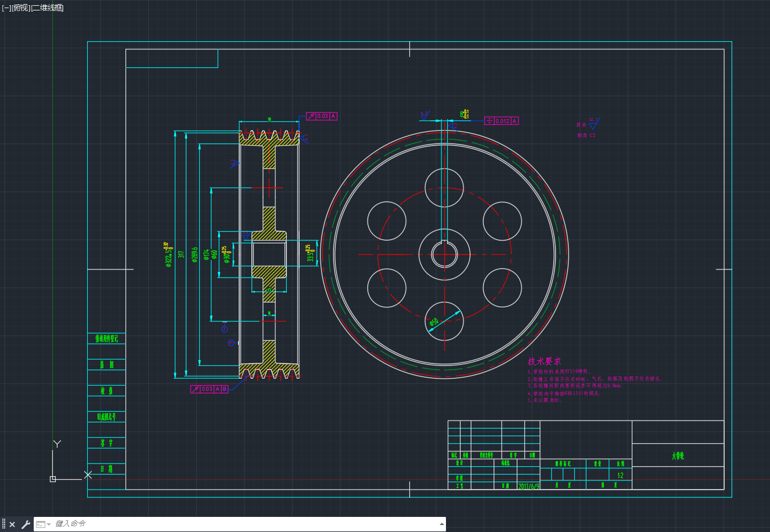Viewport: 770px width, 532px height.
Task: Select the 33.5 keyway dimension text
Action: pyautogui.click(x=311, y=254)
